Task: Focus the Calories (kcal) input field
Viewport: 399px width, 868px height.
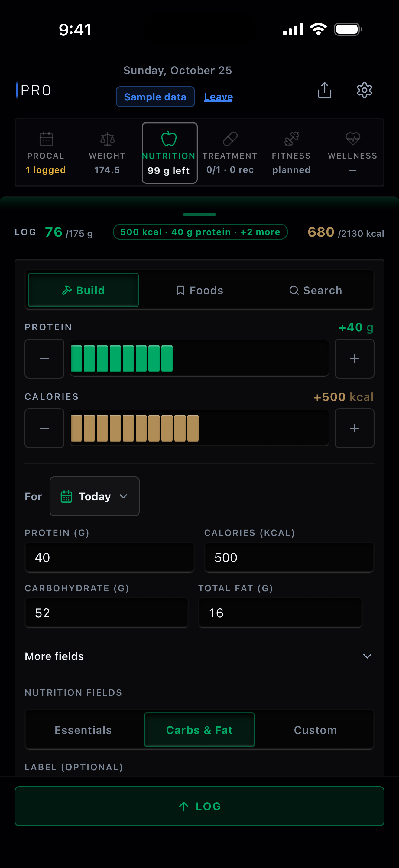Action: coord(289,557)
